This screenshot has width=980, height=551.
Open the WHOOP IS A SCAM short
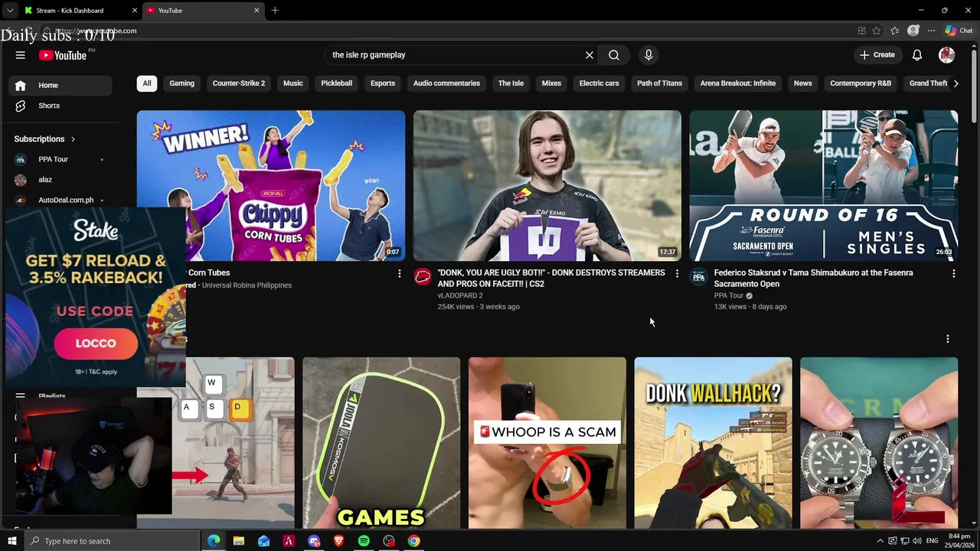point(547,442)
